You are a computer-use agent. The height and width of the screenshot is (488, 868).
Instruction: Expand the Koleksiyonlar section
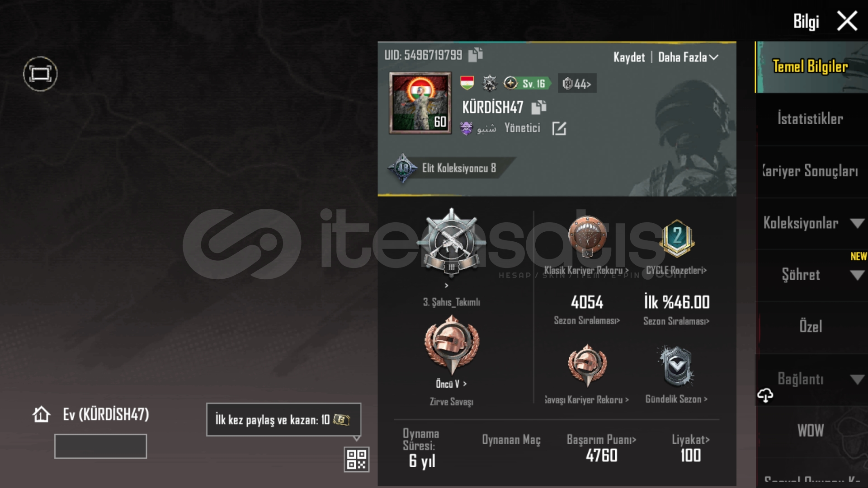(812, 223)
